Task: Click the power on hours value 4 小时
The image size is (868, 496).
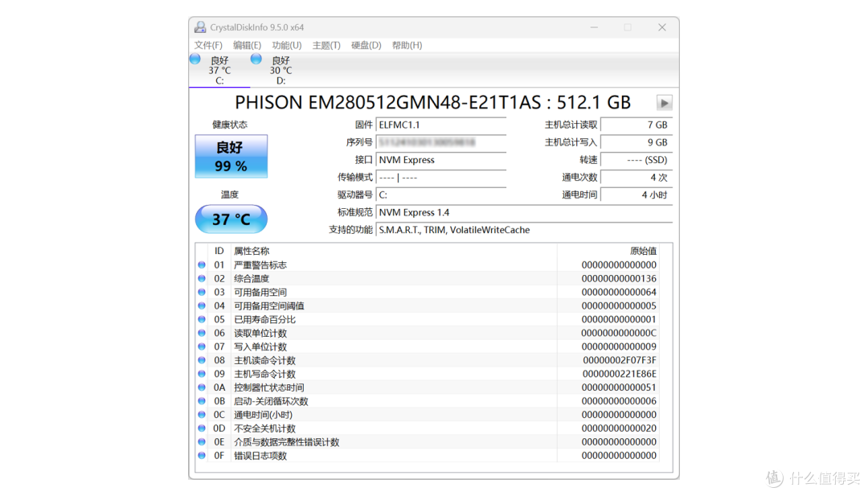Action: click(x=637, y=195)
